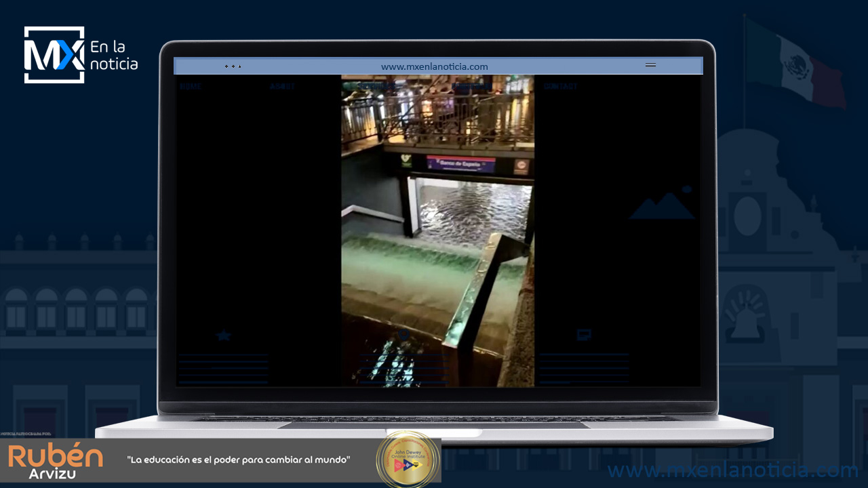Click the monitor icon on the page
Screen dimensions: 868x488
(583, 335)
